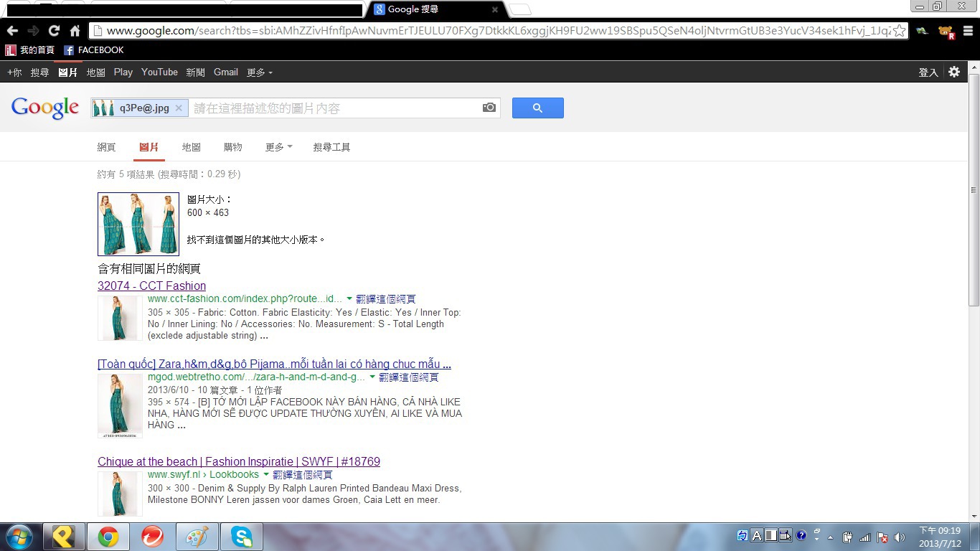Viewport: 980px width, 551px height.
Task: Click the +你 link in Google bar
Action: (x=14, y=72)
